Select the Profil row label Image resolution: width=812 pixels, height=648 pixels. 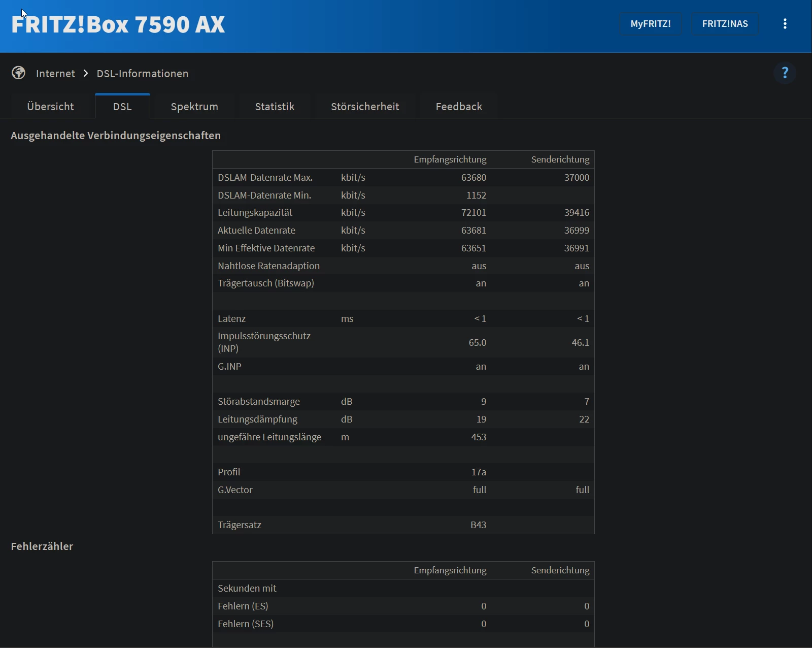(229, 472)
